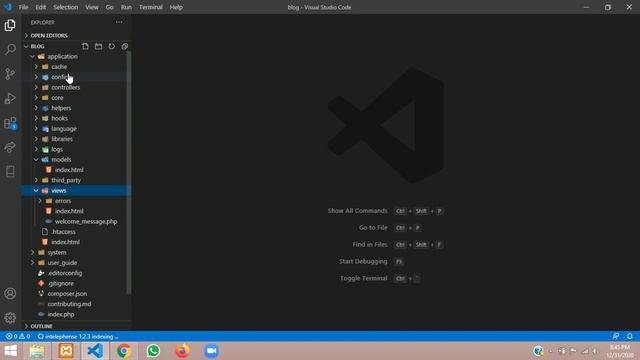Click New Folder icon in BLOG header
The width and height of the screenshot is (640, 360).
98,46
